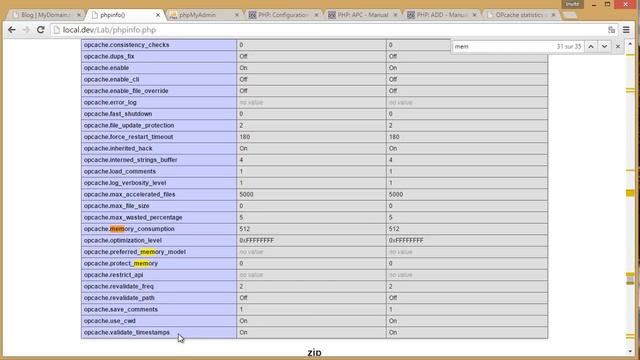Switch to the PHP: Configuration tab
Image resolution: width=640 pixels, height=360 pixels.
(x=282, y=15)
